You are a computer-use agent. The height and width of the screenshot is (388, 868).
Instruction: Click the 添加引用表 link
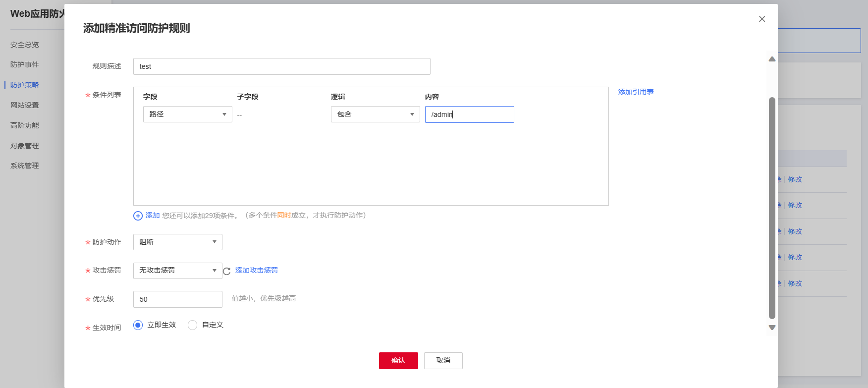coord(636,92)
